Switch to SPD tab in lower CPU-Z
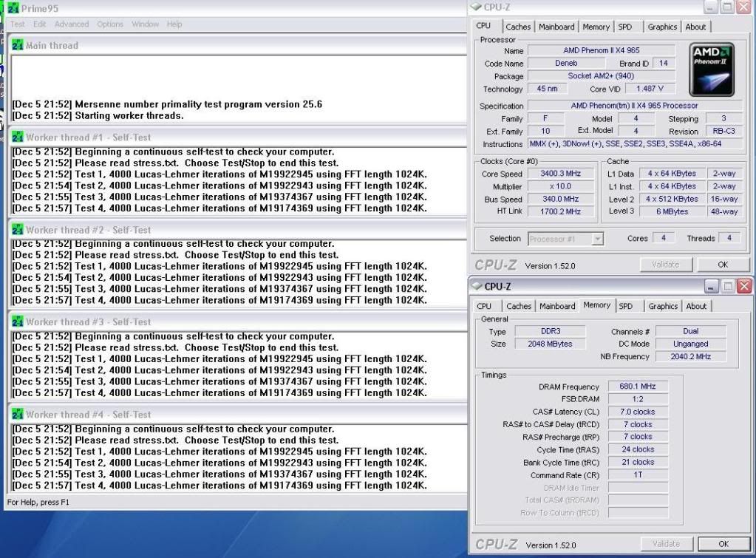This screenshot has width=756, height=558. click(625, 306)
